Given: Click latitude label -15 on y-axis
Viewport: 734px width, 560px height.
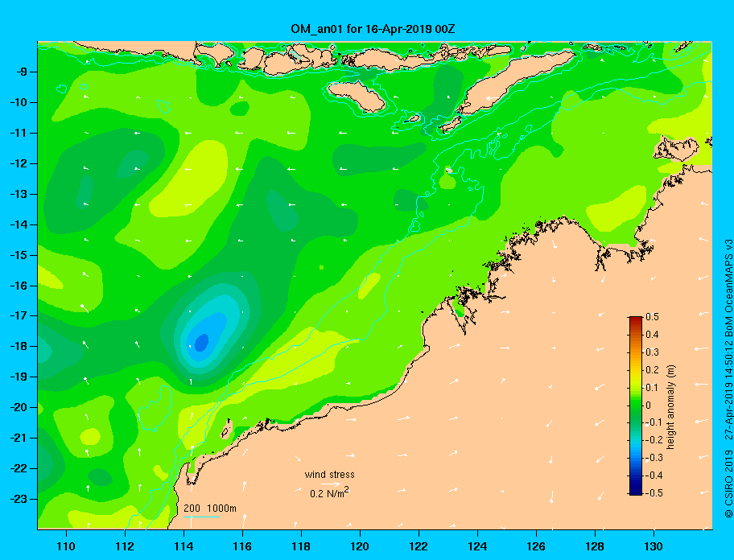Looking at the screenshot, I should coord(18,255).
